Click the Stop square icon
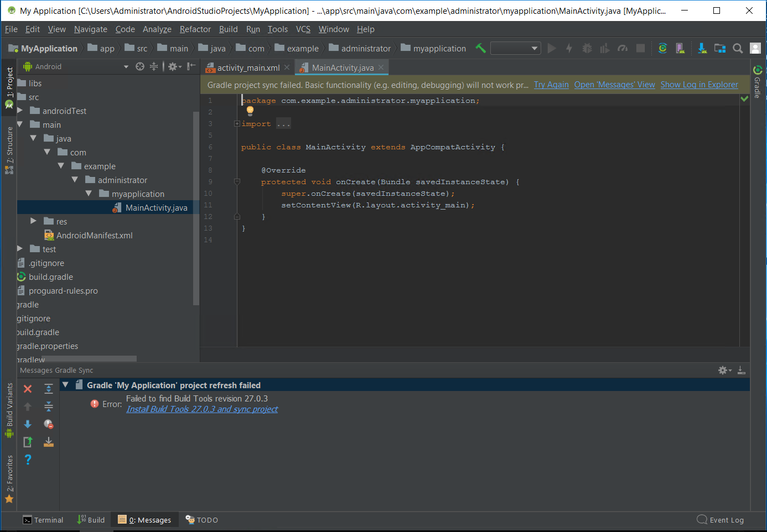The height and width of the screenshot is (532, 767). coord(640,48)
